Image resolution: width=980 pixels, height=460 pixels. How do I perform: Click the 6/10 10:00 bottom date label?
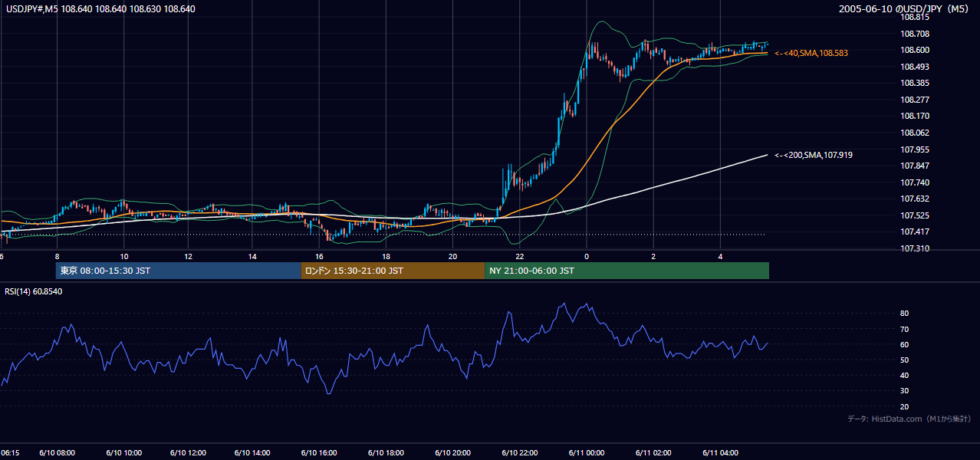point(123,453)
